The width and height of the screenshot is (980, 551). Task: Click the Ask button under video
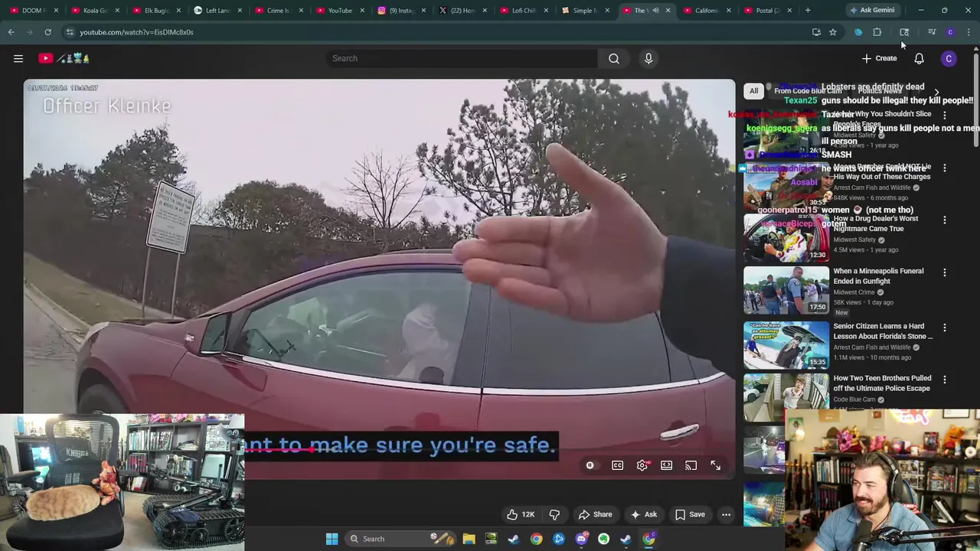coord(644,514)
